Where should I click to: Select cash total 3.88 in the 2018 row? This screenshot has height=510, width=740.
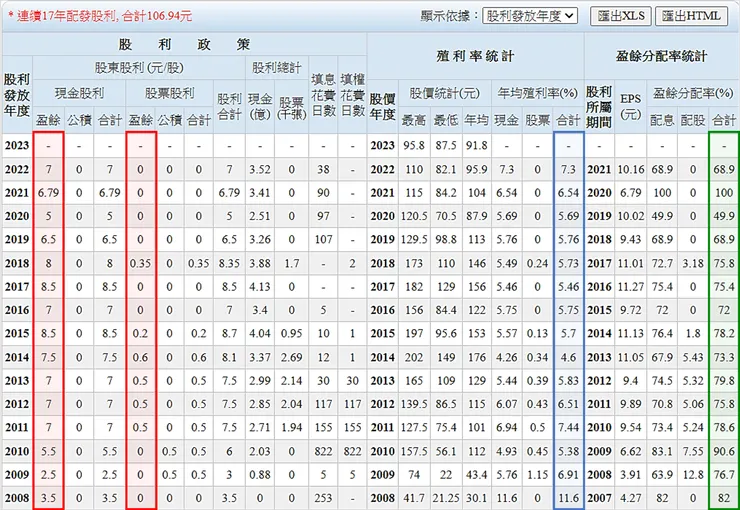260,263
